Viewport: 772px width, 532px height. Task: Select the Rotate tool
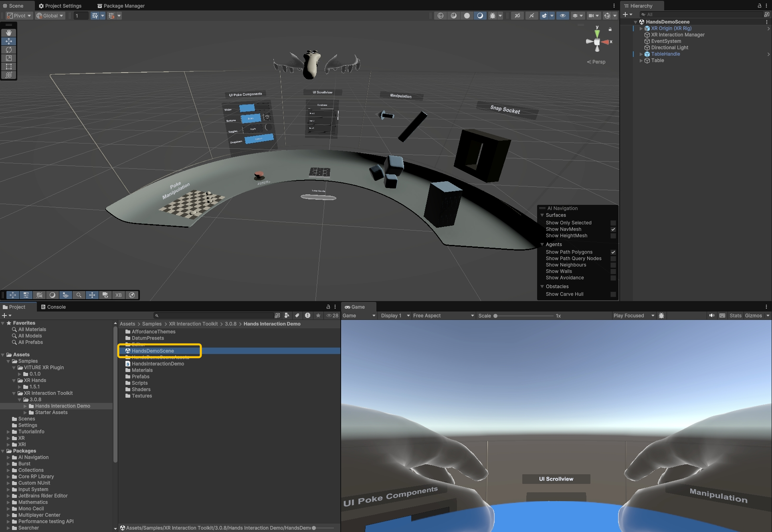pos(9,50)
